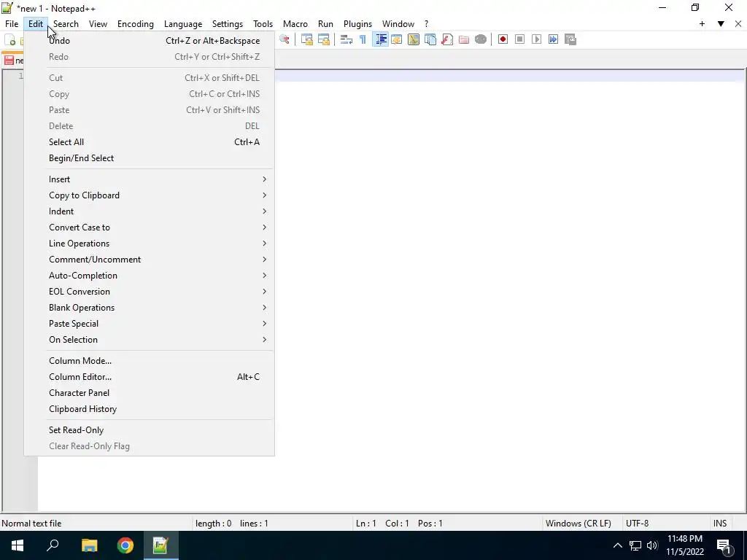Screen dimensions: 747x560
Task: Open the taskbar search magnifier
Action: [53, 545]
